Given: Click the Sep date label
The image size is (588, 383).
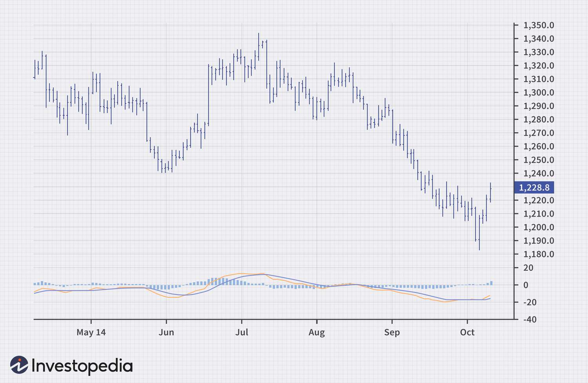Looking at the screenshot, I should pos(392,332).
